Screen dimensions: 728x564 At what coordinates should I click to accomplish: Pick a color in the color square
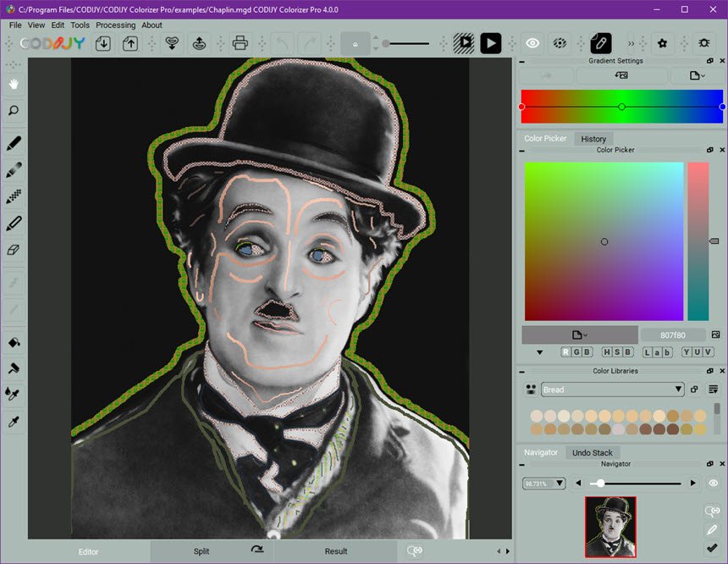(604, 241)
